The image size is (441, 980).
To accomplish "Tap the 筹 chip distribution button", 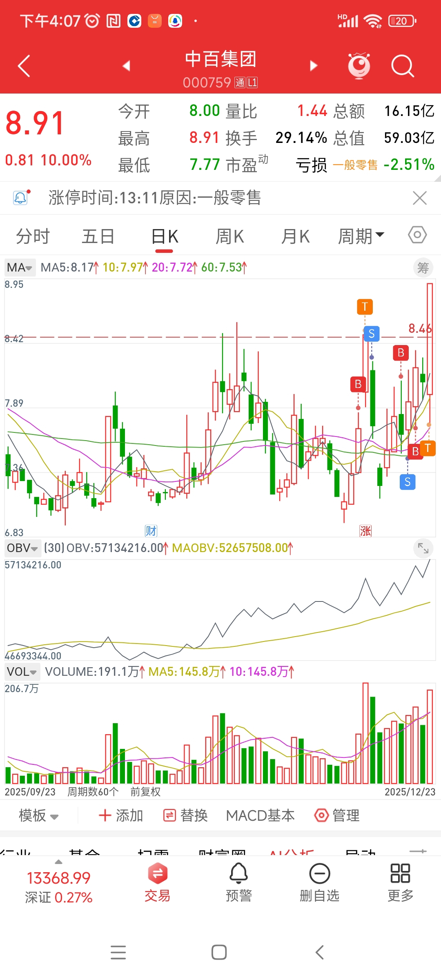I will [x=423, y=268].
